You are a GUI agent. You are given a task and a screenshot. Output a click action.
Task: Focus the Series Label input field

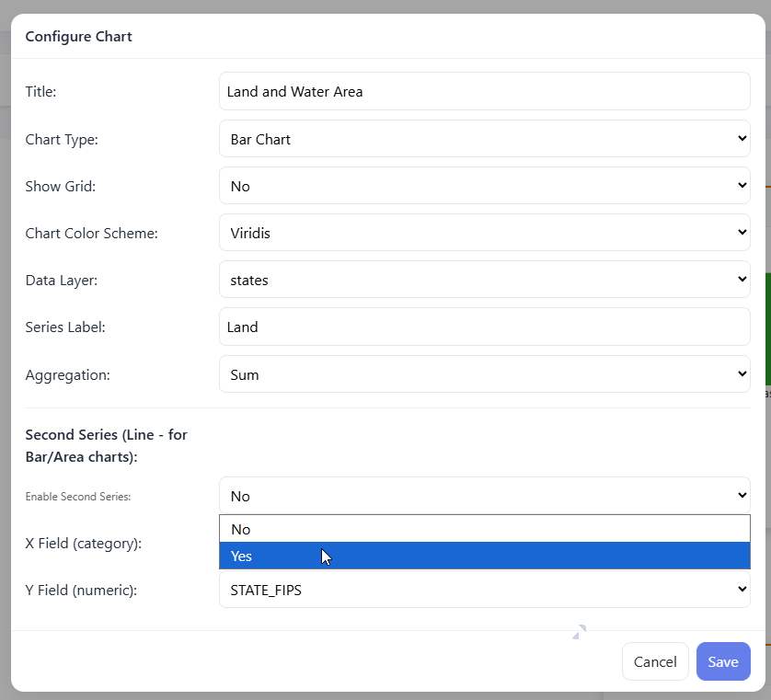coord(485,327)
